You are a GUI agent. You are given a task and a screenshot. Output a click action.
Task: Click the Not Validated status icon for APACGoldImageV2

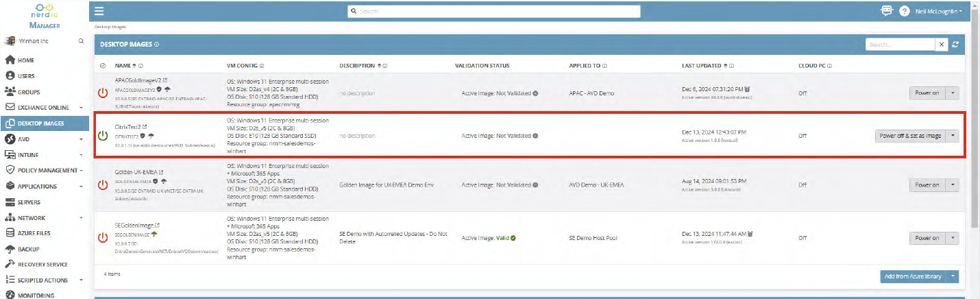pyautogui.click(x=535, y=92)
